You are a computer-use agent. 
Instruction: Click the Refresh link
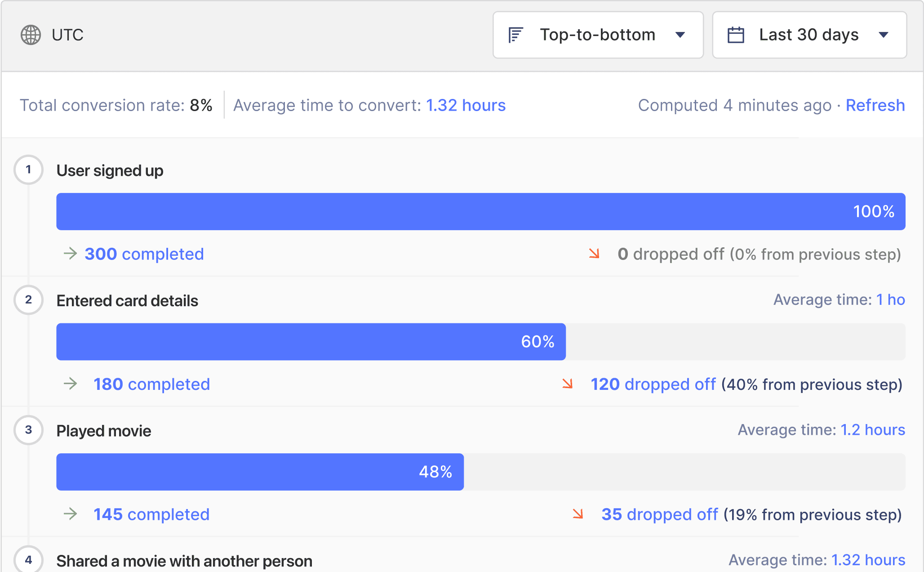[875, 105]
